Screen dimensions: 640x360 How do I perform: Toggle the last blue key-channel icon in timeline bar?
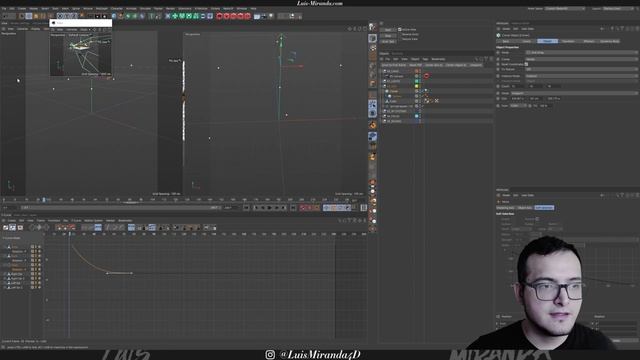347,208
